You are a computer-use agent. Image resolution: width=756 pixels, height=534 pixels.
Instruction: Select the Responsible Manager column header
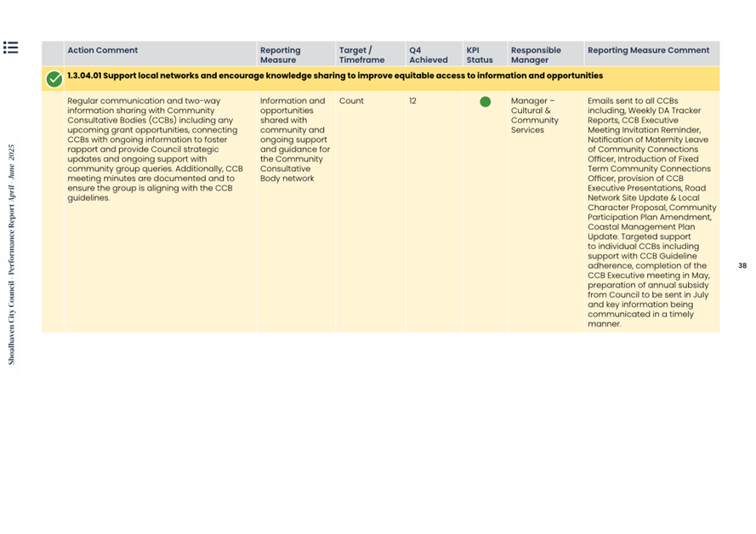pos(536,55)
